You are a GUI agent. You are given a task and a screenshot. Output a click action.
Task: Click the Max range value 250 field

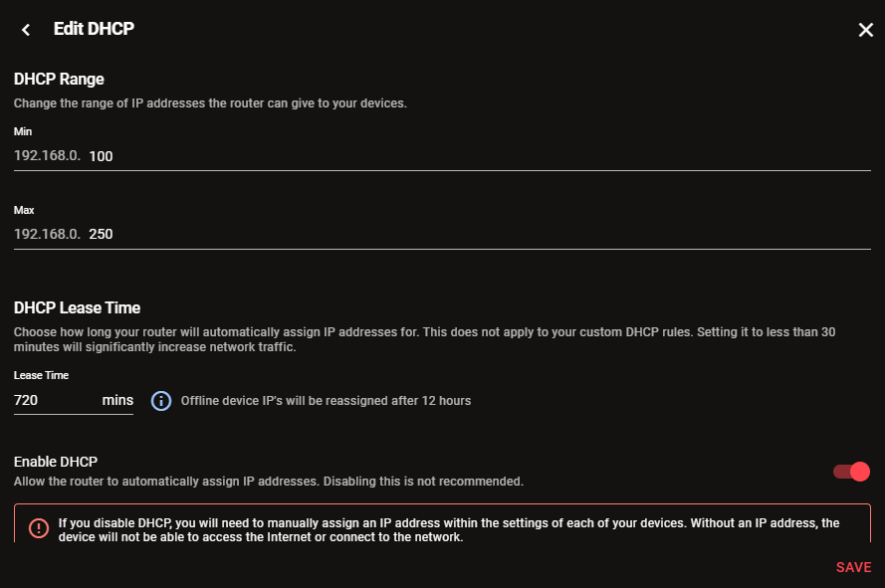pyautogui.click(x=479, y=234)
